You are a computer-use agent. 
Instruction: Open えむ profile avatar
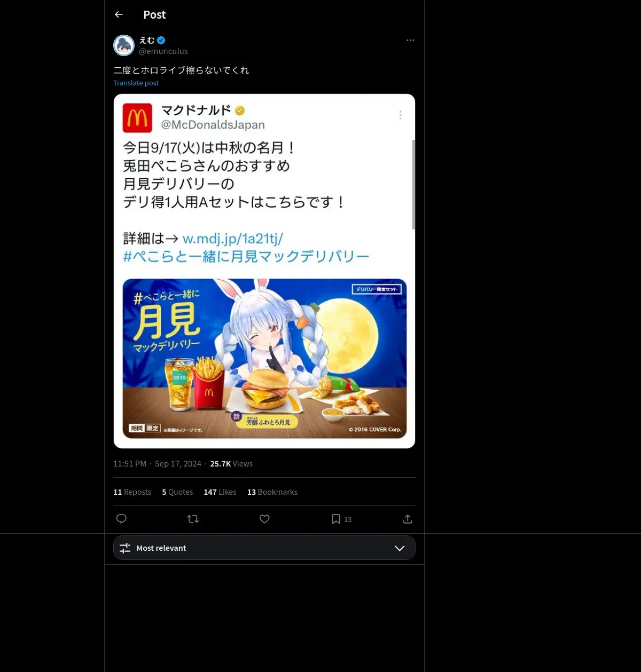coord(124,45)
